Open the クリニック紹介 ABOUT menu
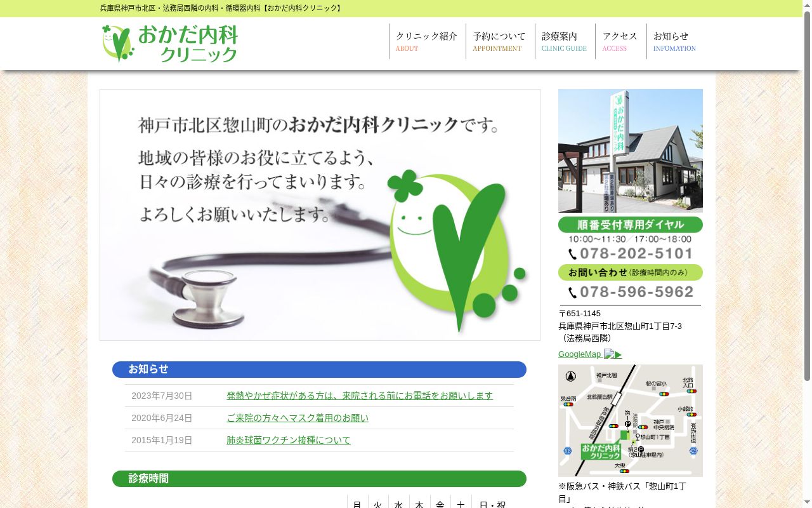Screen dimensions: 812x508 click(427, 41)
